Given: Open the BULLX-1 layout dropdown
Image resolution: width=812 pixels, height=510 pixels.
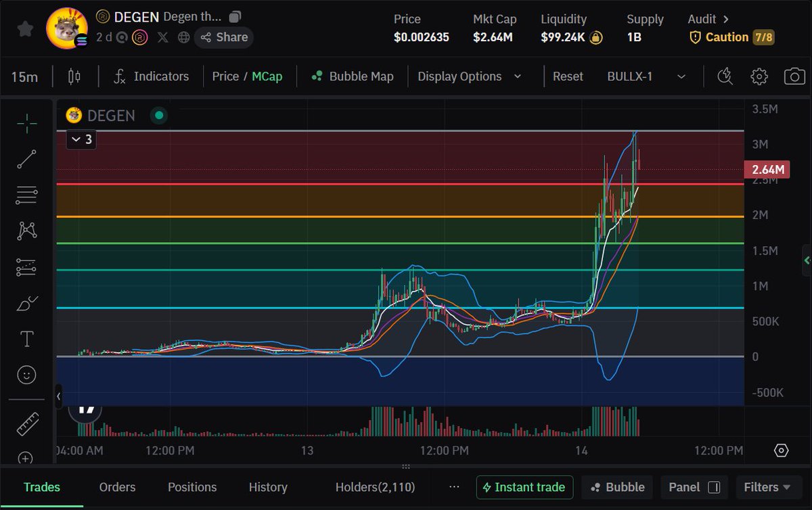Looking at the screenshot, I should (x=646, y=76).
